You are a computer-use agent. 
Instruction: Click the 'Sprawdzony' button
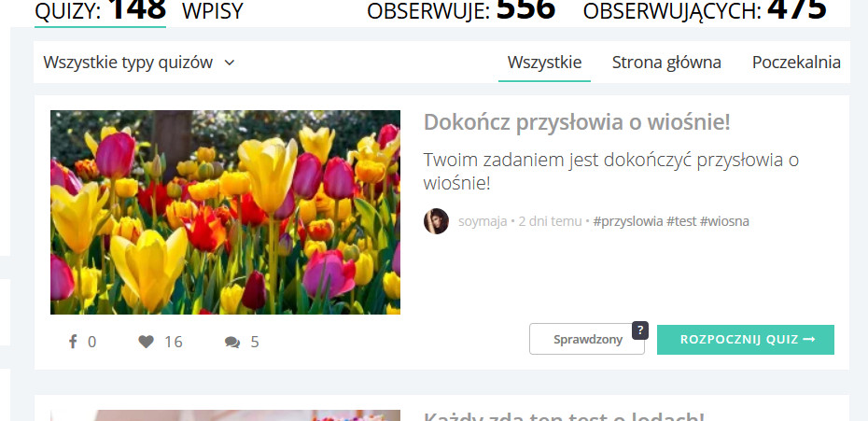click(587, 340)
